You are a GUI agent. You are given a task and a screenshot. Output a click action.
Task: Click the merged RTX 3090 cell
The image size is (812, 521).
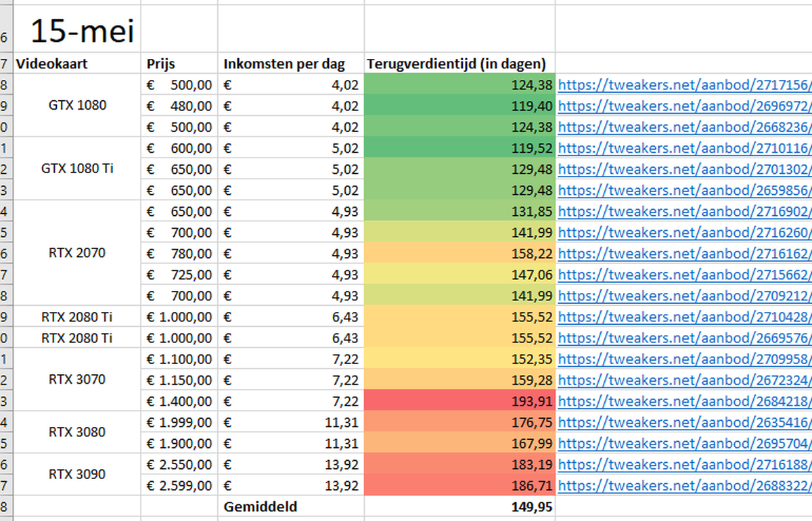click(77, 474)
